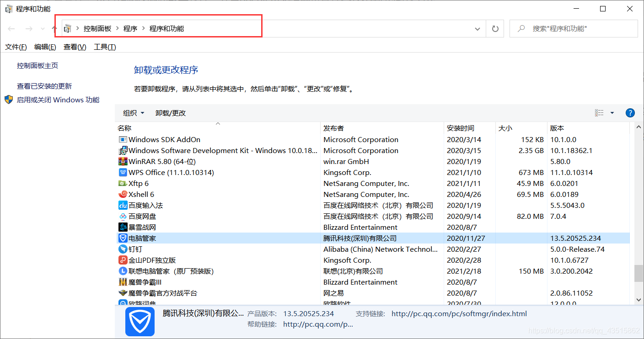The height and width of the screenshot is (339, 644).
Task: Click the 联想电脑管家 program icon
Action: 123,271
